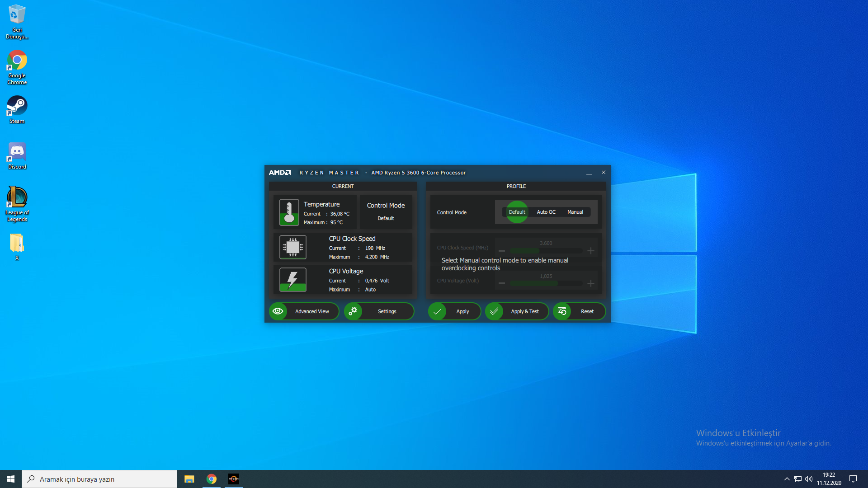Viewport: 868px width, 488px height.
Task: Launch League of Legends desktop shortcut
Action: (x=17, y=204)
